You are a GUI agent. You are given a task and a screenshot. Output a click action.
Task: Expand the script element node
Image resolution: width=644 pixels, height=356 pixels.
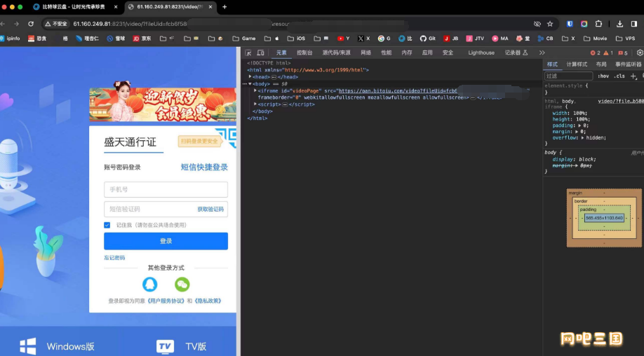pyautogui.click(x=255, y=104)
